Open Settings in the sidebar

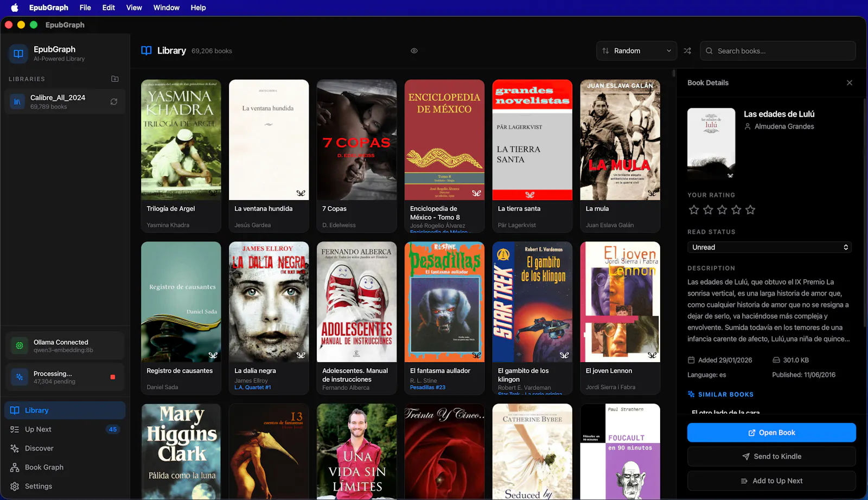(65, 486)
